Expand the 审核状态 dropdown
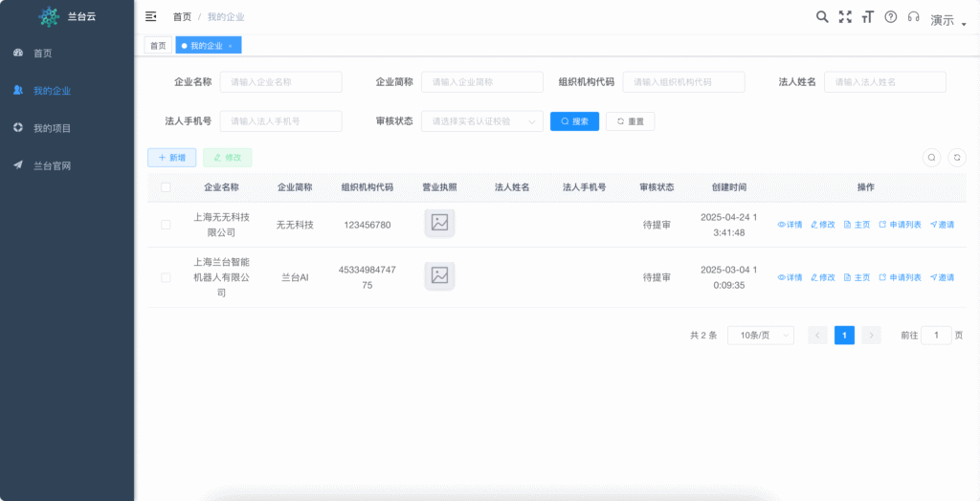 (481, 121)
